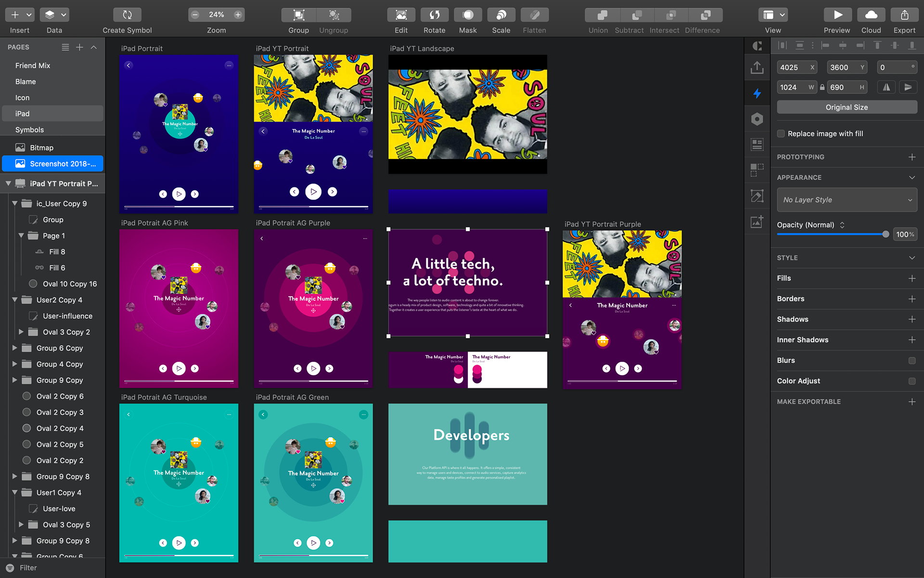Image resolution: width=924 pixels, height=578 pixels.
Task: Click the Export toolbar icon
Action: 905,15
